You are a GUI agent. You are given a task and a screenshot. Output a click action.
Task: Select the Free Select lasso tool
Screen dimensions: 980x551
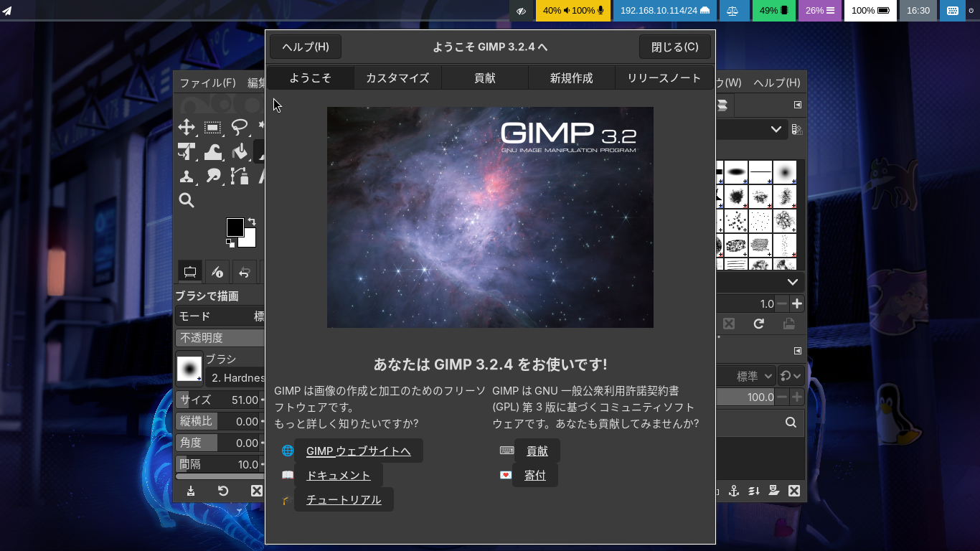click(x=239, y=128)
